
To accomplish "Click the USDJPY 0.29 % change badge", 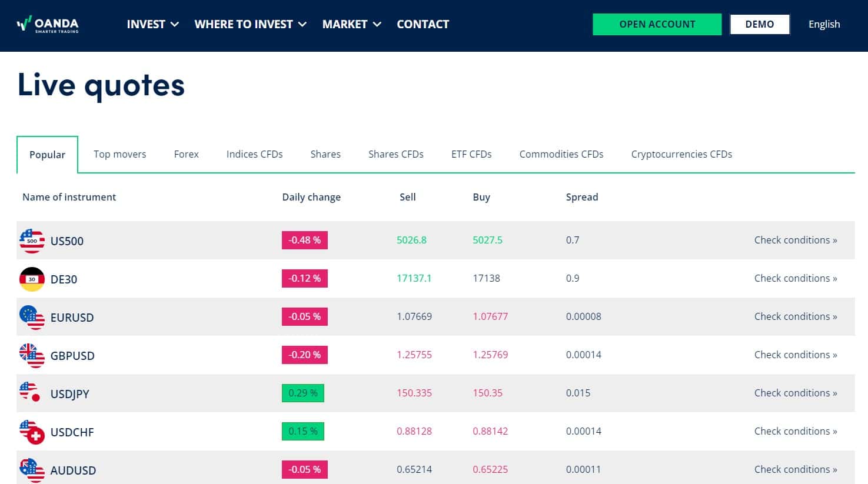I will point(302,393).
